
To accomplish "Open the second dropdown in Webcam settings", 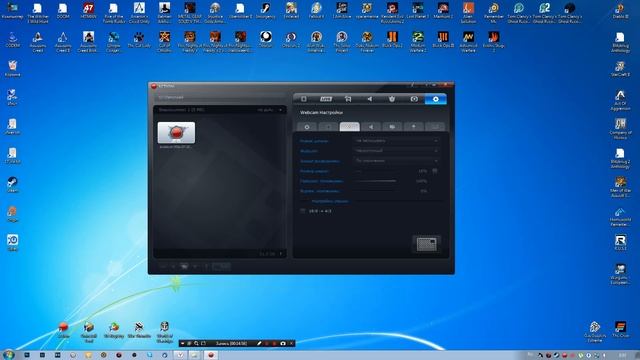I will tap(396, 151).
